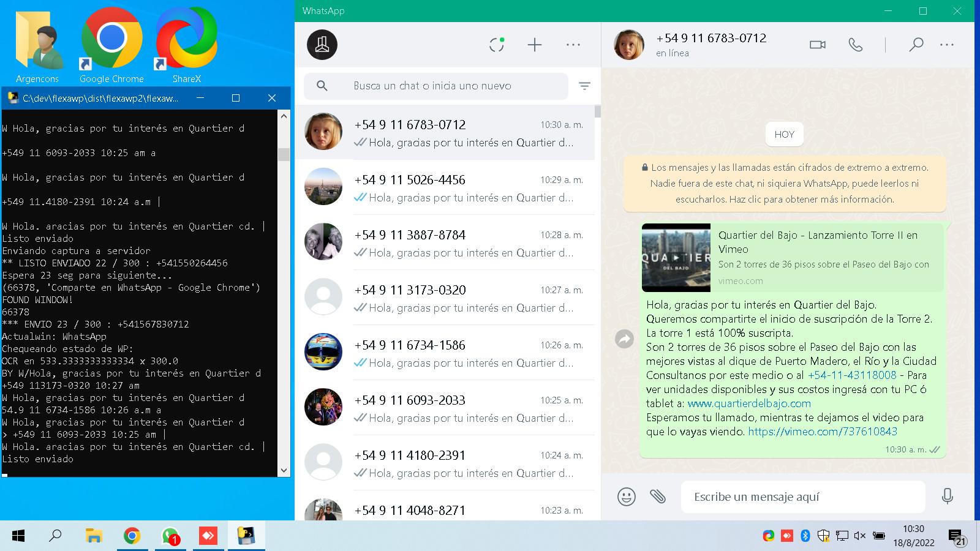The height and width of the screenshot is (551, 980).
Task: Open chat with +54 9 11 3887-8784
Action: pos(445,243)
